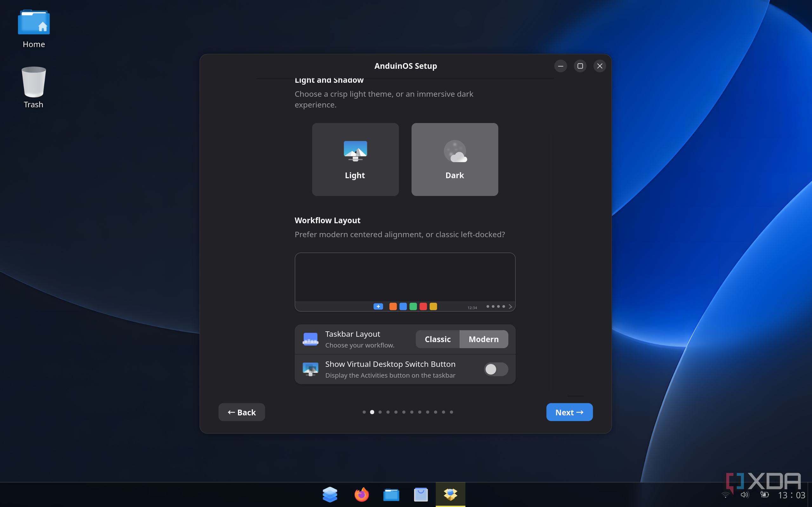Click the first page indicator dot
The width and height of the screenshot is (812, 507).
pos(364,412)
